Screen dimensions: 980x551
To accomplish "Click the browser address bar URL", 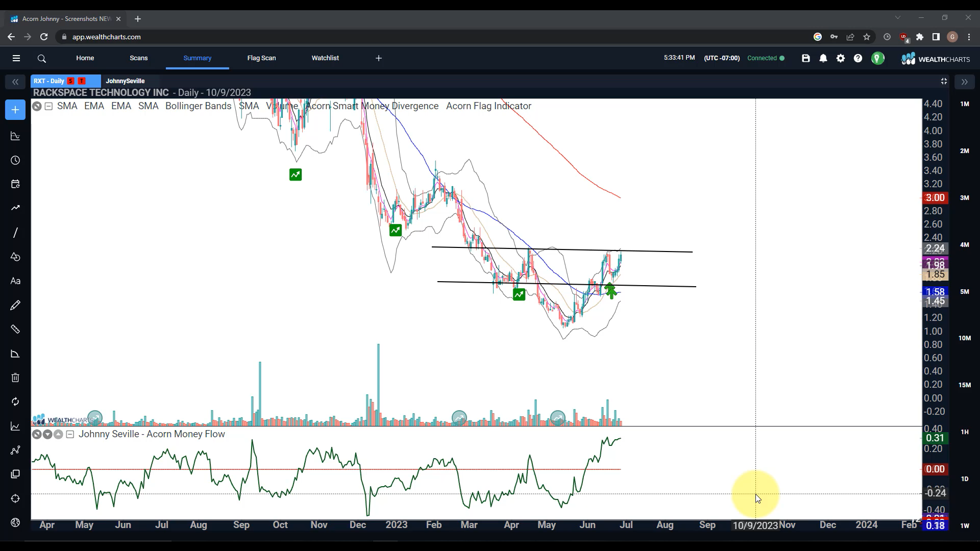I will [107, 37].
